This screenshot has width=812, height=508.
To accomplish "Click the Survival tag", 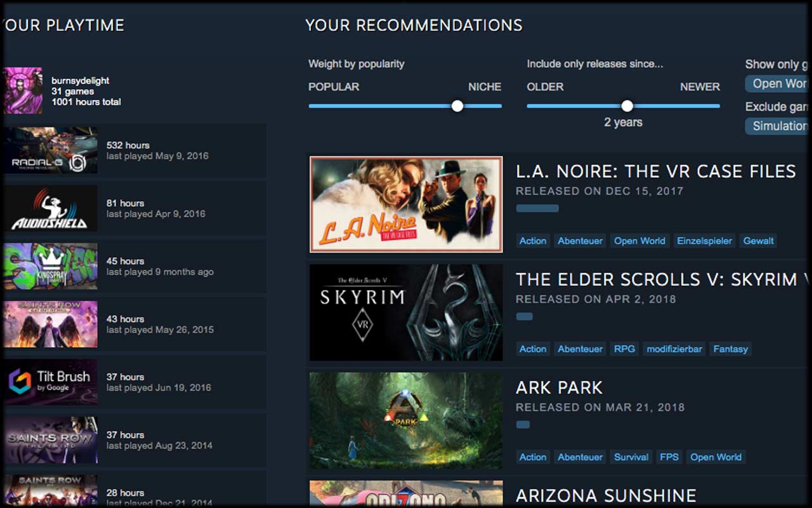I will pos(631,457).
